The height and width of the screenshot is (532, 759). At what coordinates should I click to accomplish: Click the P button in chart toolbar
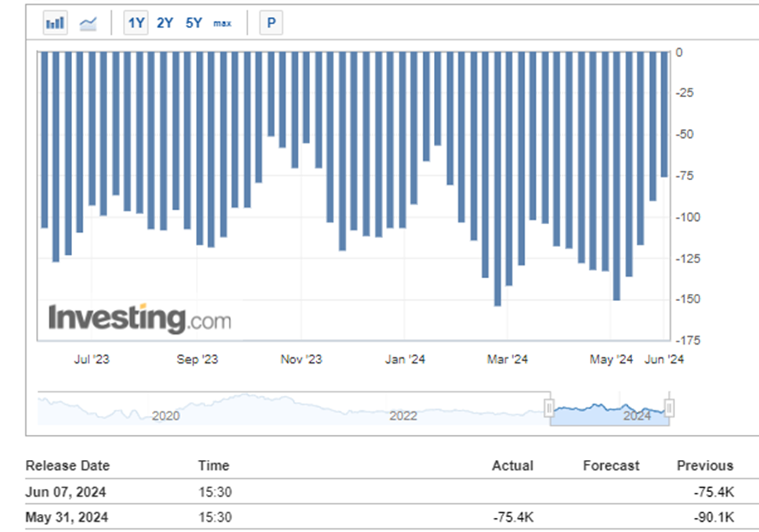271,23
